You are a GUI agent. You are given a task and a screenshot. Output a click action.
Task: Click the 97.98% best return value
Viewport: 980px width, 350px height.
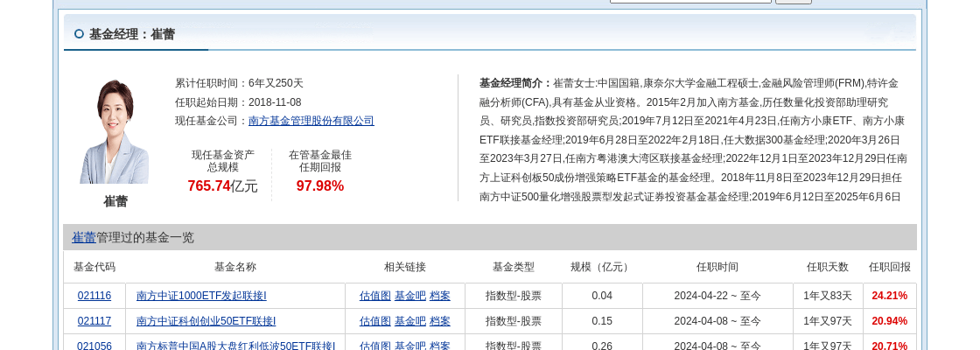[x=320, y=185]
